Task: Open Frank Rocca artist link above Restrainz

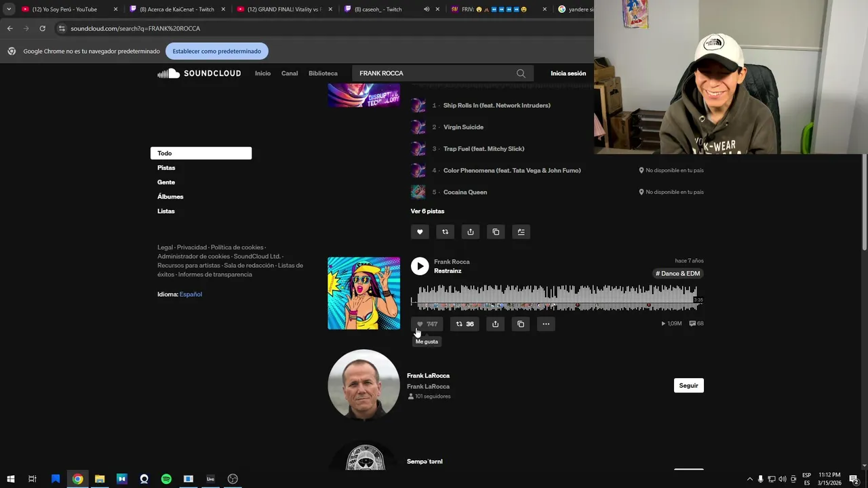Action: tap(452, 262)
